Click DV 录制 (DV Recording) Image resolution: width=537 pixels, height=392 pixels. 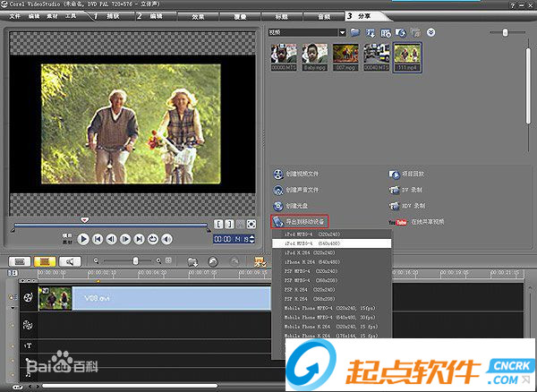405,190
